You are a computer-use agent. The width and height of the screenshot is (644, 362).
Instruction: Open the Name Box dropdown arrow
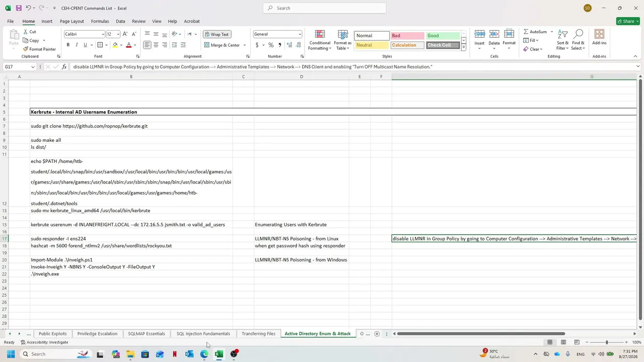point(33,67)
